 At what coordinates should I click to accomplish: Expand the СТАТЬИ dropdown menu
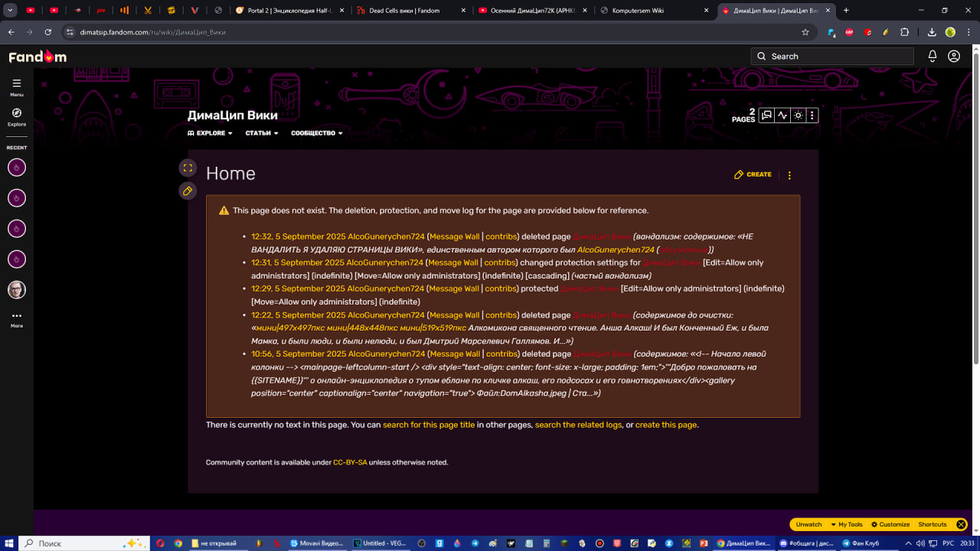pyautogui.click(x=262, y=133)
